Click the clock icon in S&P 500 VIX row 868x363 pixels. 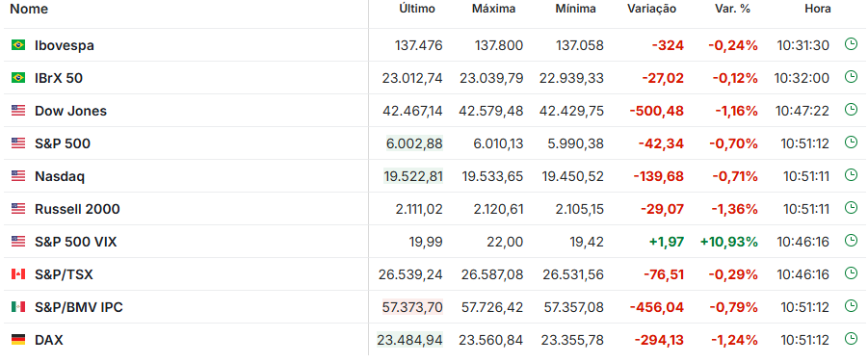click(851, 241)
